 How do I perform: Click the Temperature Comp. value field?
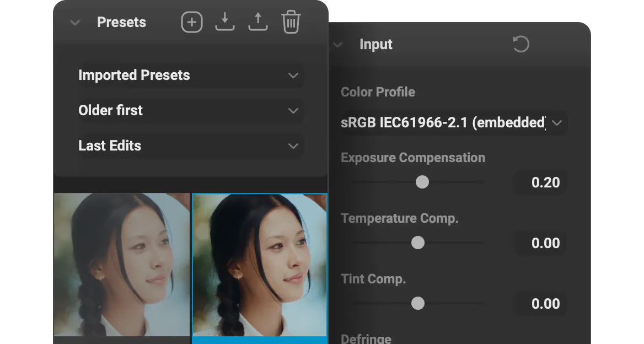coord(541,243)
